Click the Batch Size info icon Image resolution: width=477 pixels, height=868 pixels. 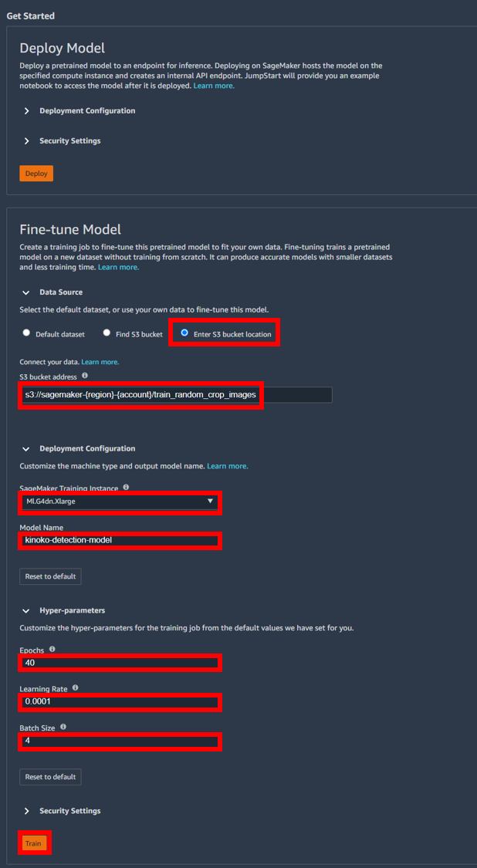[x=63, y=726]
